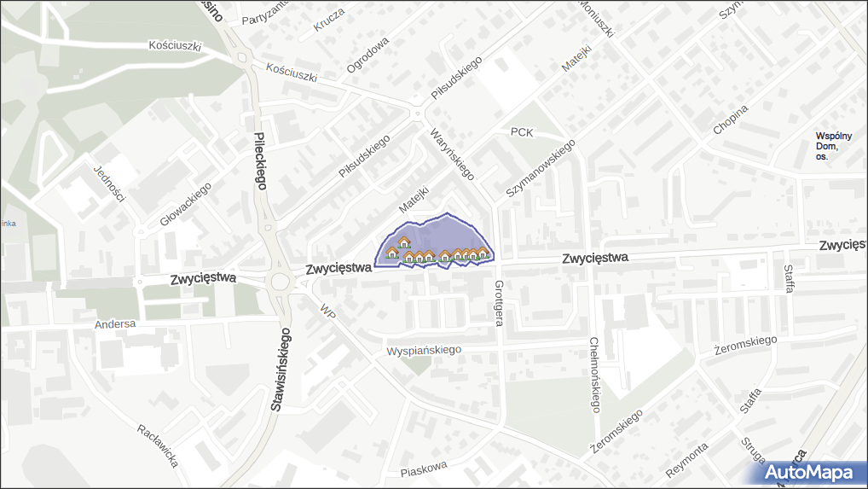The height and width of the screenshot is (489, 868).
Task: Click the rightmost house icon near Grottgera
Action: coord(483,253)
